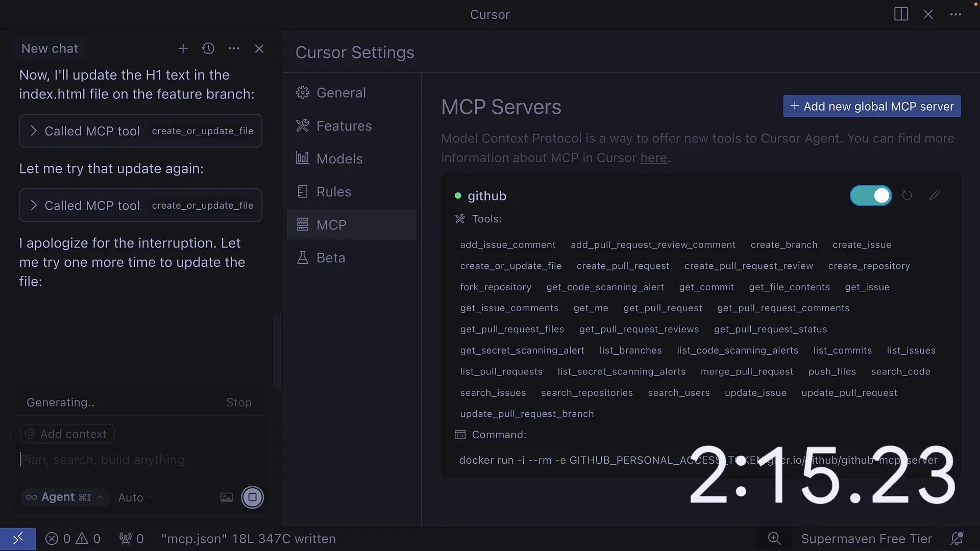The height and width of the screenshot is (551, 980).
Task: Click the docker run command text
Action: click(698, 460)
